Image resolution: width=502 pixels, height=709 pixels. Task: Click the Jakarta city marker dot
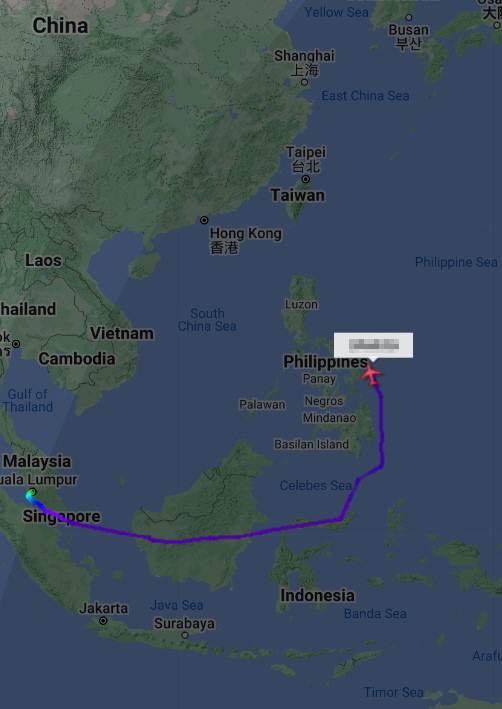point(103,621)
